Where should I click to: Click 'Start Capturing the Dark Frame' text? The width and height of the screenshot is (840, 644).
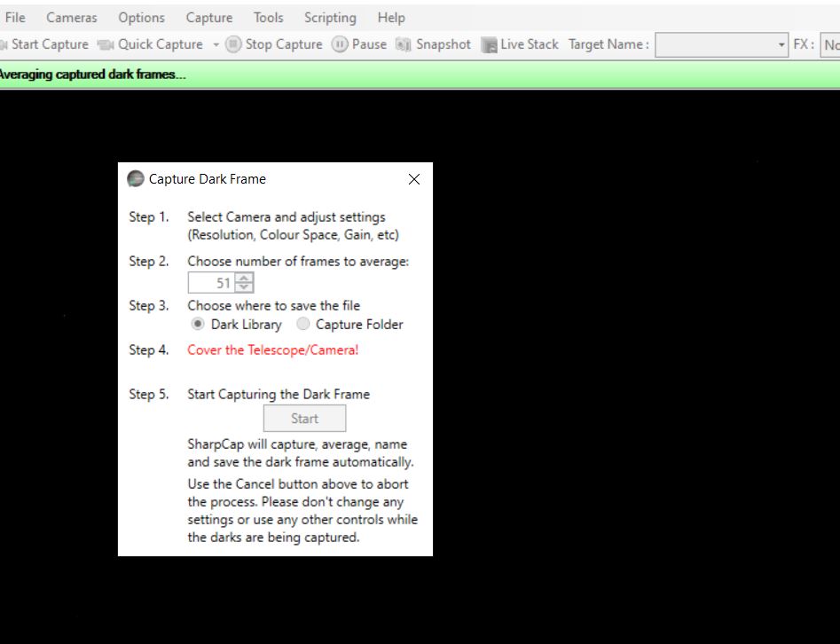(x=279, y=395)
